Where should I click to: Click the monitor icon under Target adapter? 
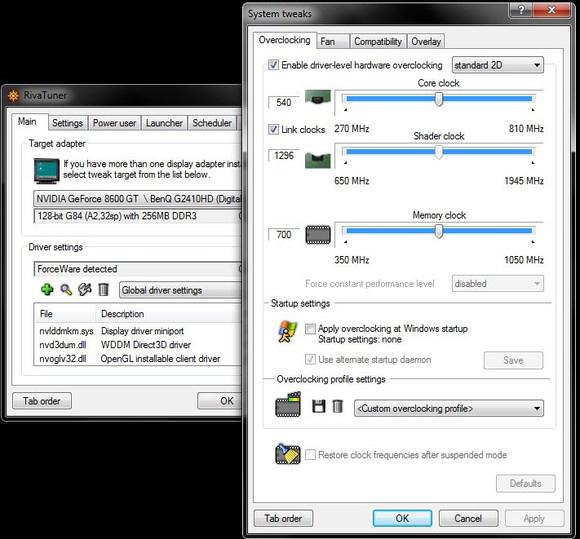click(46, 171)
